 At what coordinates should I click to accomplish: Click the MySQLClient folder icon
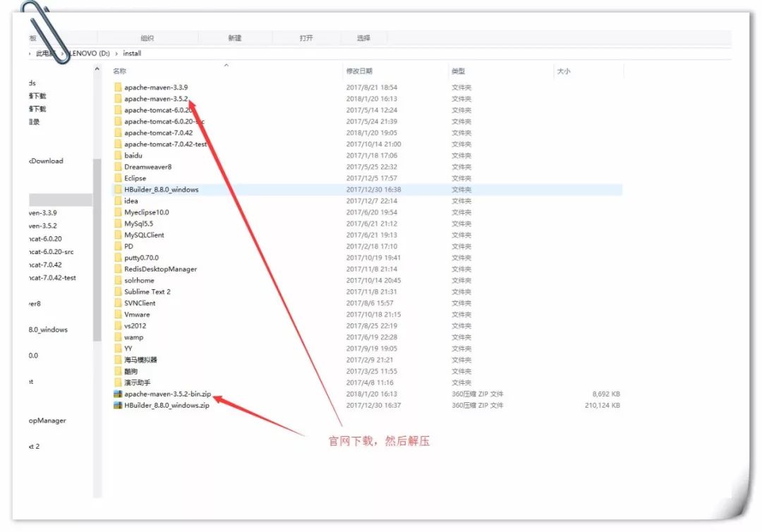(118, 235)
